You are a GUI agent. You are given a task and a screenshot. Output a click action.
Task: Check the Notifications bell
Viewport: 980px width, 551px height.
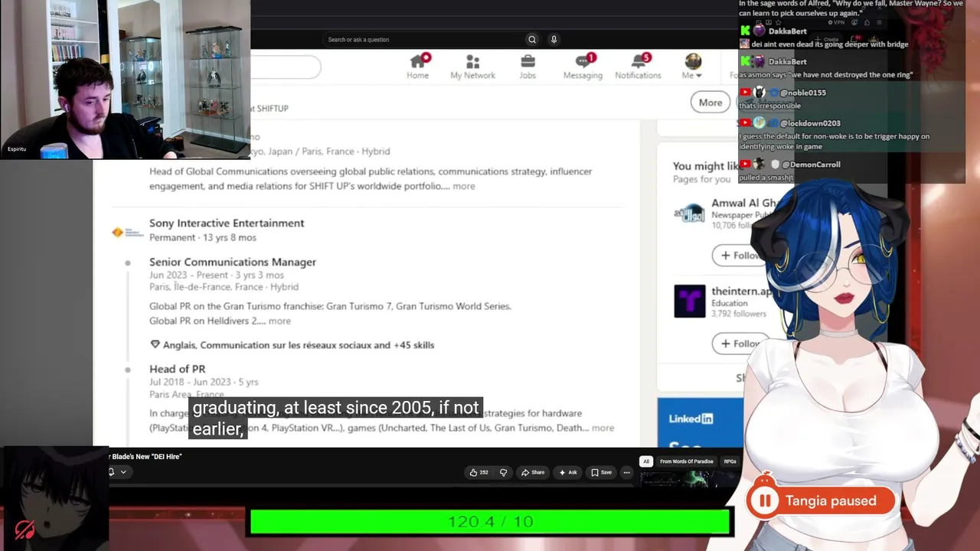[x=638, y=67]
